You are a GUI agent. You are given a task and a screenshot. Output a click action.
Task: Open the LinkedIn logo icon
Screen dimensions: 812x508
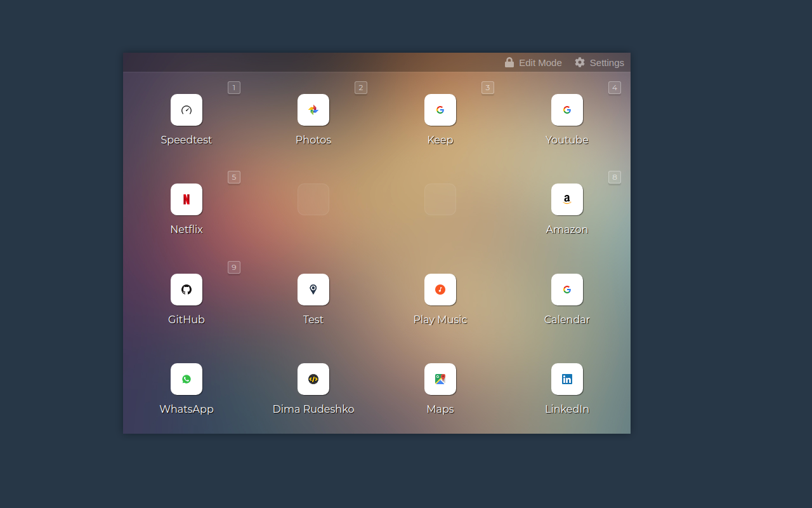click(x=567, y=379)
